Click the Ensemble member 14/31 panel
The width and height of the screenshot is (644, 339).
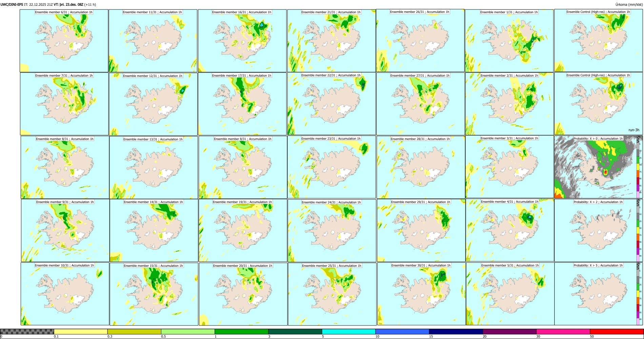point(154,231)
